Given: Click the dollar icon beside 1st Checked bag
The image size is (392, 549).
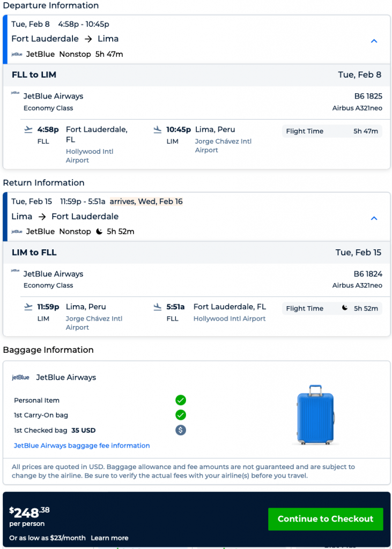Looking at the screenshot, I should click(180, 430).
